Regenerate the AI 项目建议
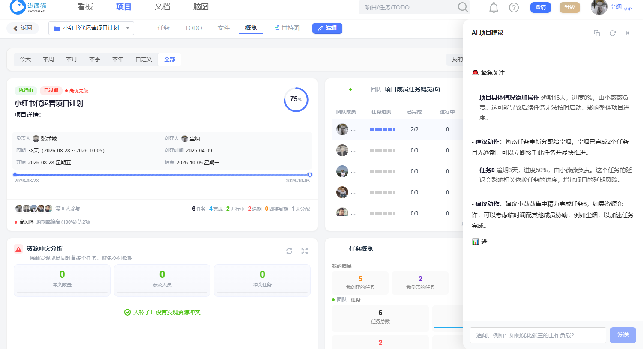The width and height of the screenshot is (644, 349). click(x=613, y=33)
